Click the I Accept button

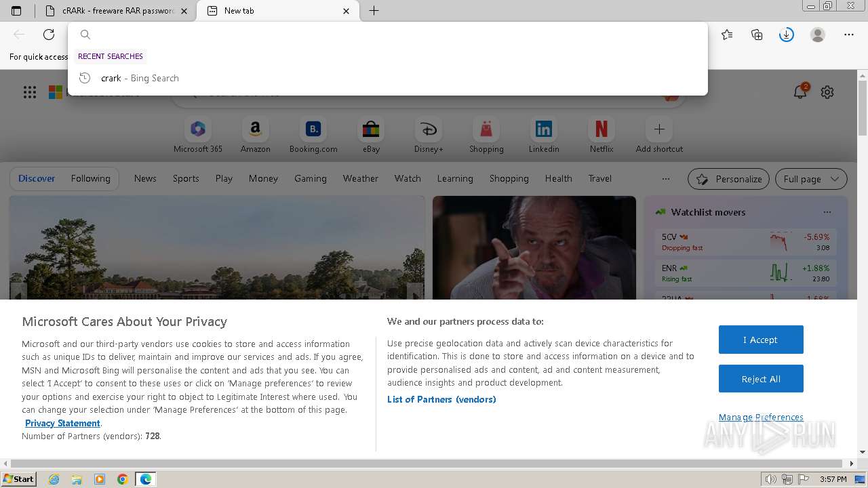[761, 340]
